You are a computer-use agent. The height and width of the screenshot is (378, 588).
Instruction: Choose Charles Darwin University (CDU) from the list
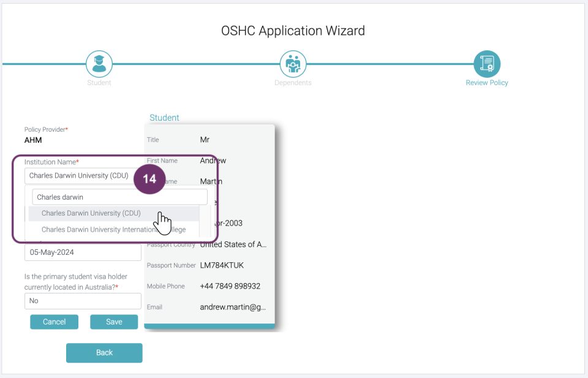pos(91,213)
